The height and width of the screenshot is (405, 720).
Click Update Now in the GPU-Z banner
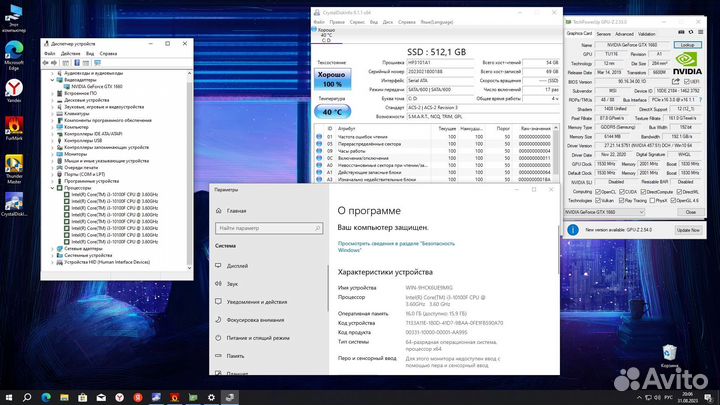click(x=688, y=230)
